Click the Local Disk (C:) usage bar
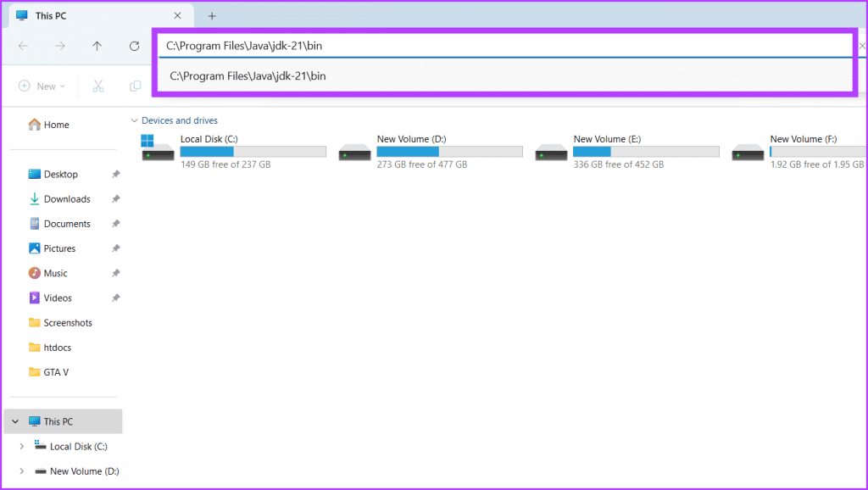868x490 pixels. (253, 151)
